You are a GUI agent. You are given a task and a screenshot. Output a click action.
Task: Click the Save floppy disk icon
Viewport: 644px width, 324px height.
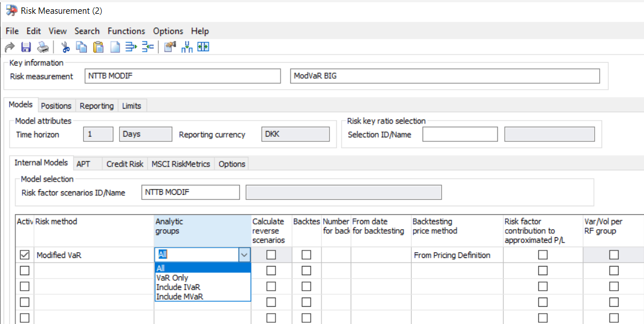coord(26,47)
